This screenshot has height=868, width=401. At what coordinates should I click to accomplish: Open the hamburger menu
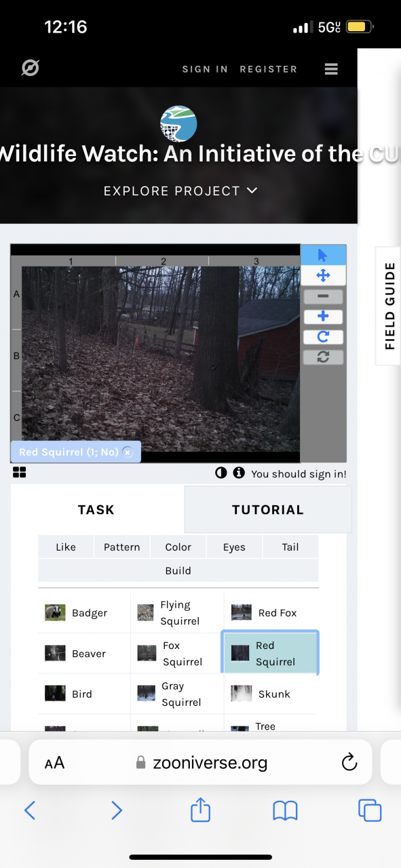(x=331, y=69)
